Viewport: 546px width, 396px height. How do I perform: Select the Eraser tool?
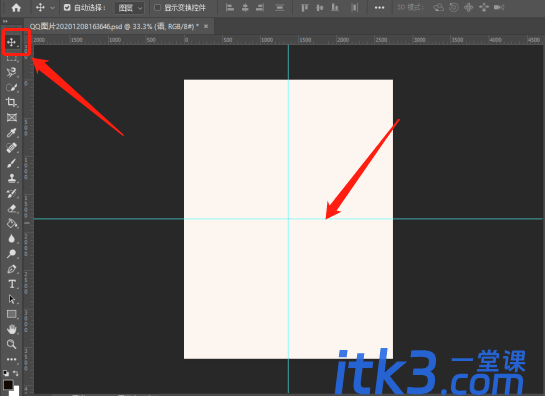click(11, 208)
